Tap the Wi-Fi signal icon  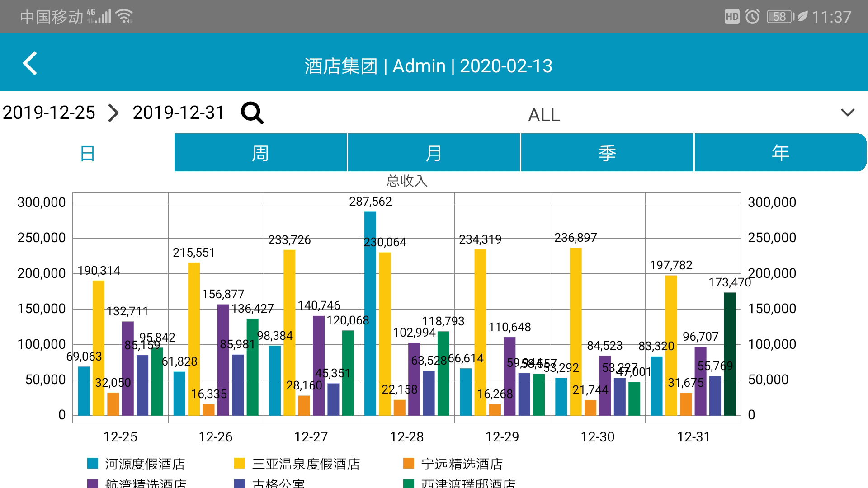(x=124, y=16)
